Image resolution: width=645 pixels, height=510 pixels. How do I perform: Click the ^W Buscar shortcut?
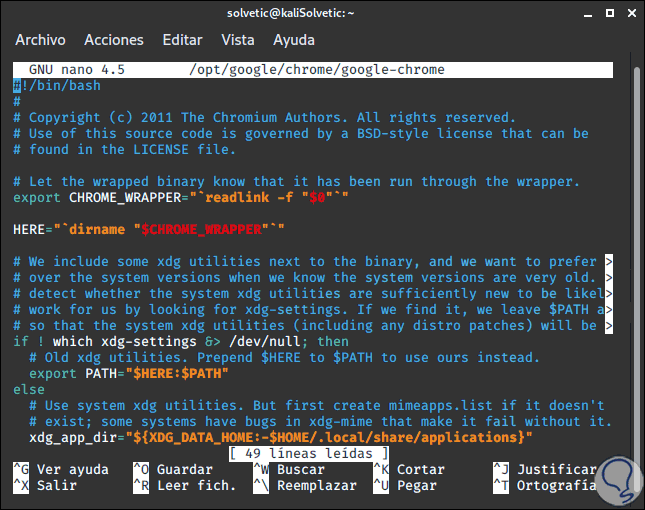click(x=289, y=469)
